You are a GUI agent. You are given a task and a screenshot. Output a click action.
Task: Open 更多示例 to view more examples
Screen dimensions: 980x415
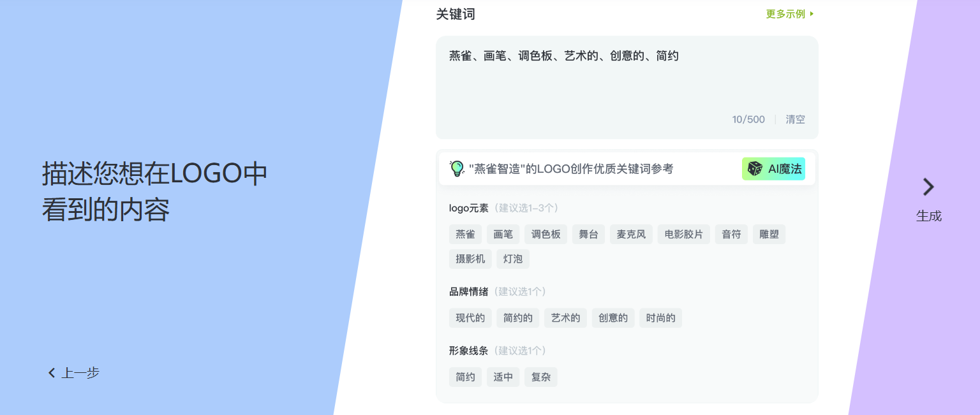(x=785, y=13)
